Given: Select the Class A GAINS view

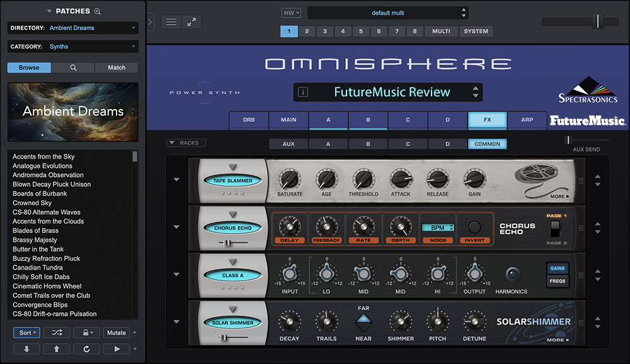Looking at the screenshot, I should [558, 268].
